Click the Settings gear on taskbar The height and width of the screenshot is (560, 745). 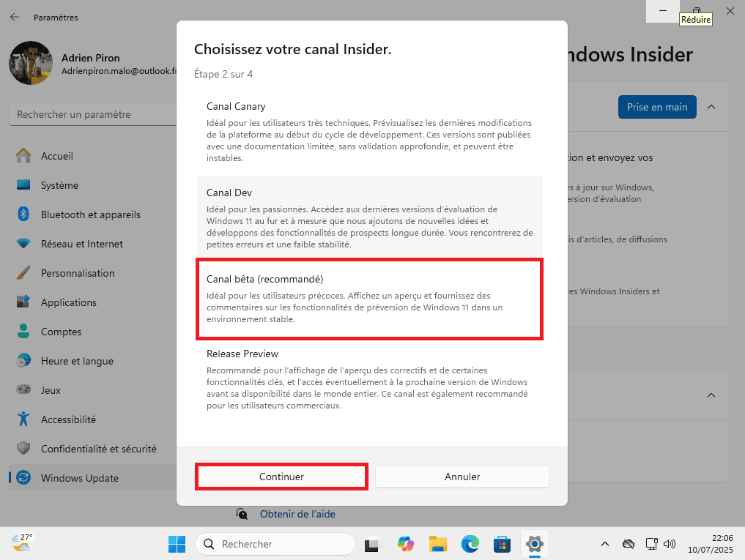[535, 544]
